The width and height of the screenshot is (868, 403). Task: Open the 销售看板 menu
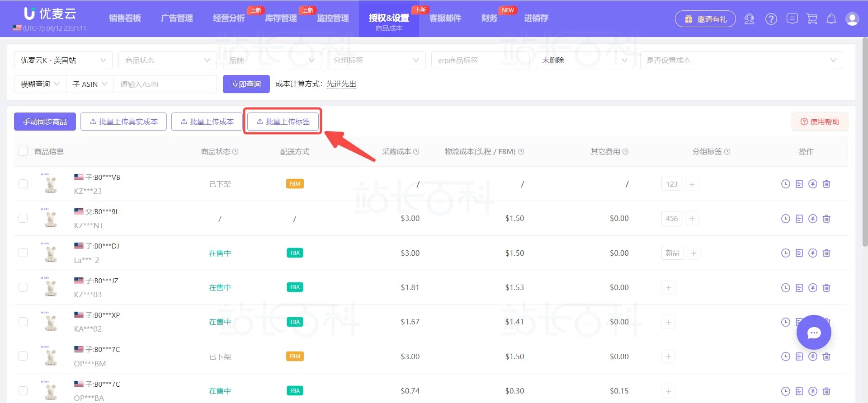click(125, 18)
